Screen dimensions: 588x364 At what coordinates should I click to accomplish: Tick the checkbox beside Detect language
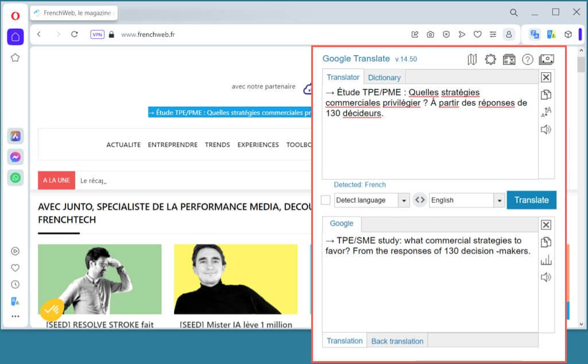[326, 200]
